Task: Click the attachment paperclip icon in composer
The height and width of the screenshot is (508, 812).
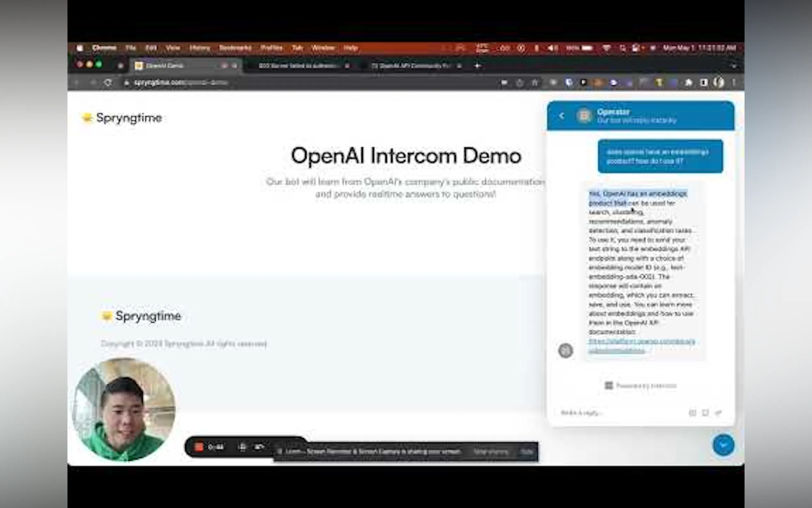Action: pyautogui.click(x=718, y=413)
